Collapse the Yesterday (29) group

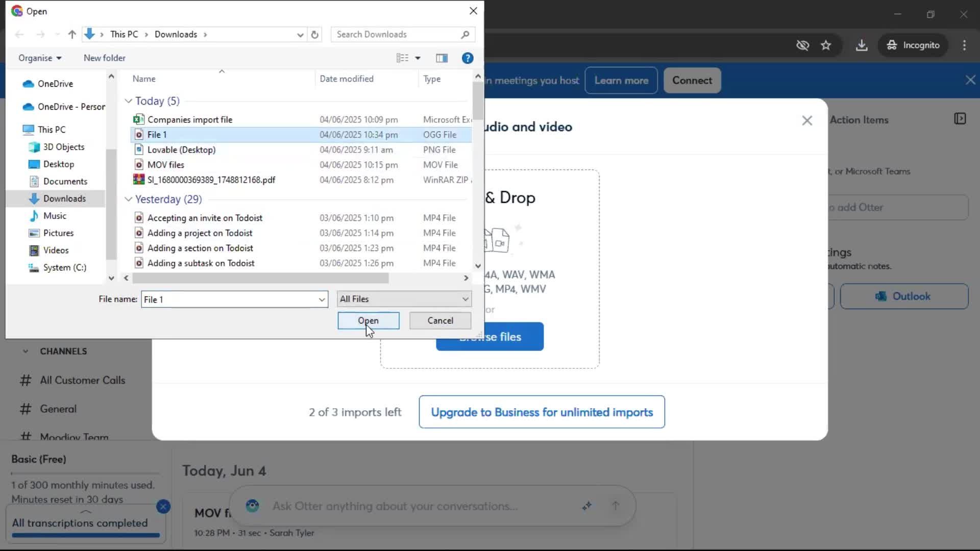pyautogui.click(x=128, y=199)
